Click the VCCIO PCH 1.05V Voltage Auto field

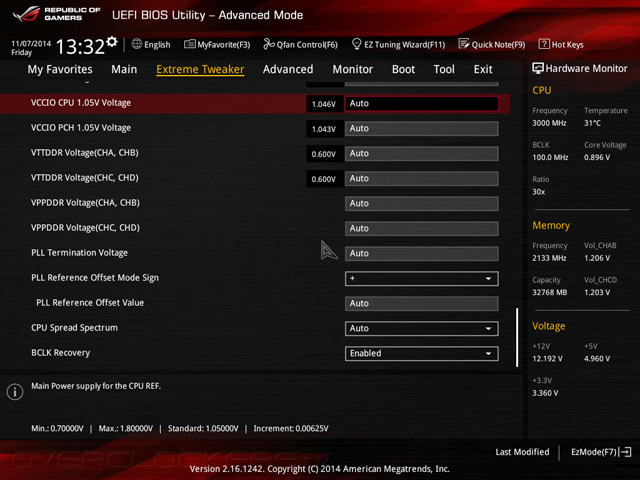pos(421,129)
